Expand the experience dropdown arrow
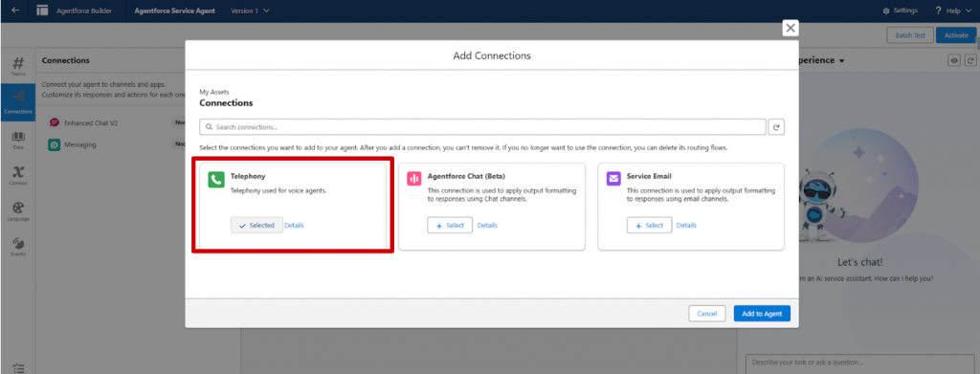Image resolution: width=980 pixels, height=374 pixels. 842,61
